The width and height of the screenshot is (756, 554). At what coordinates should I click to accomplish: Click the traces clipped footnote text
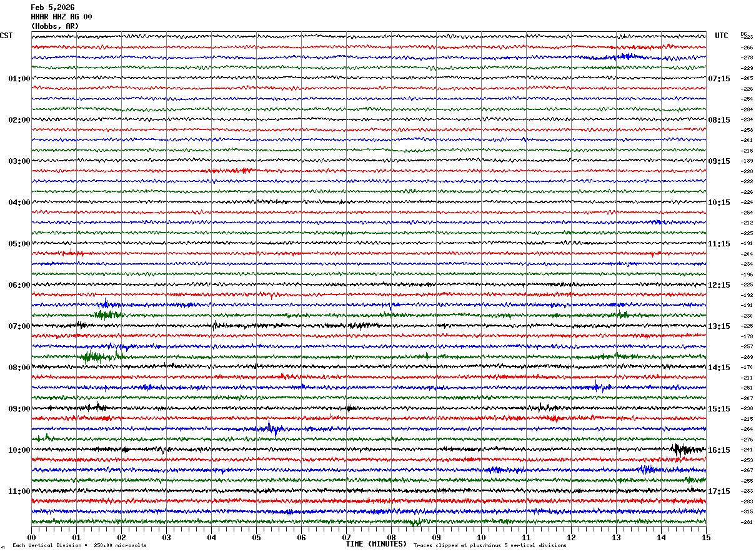(x=490, y=546)
